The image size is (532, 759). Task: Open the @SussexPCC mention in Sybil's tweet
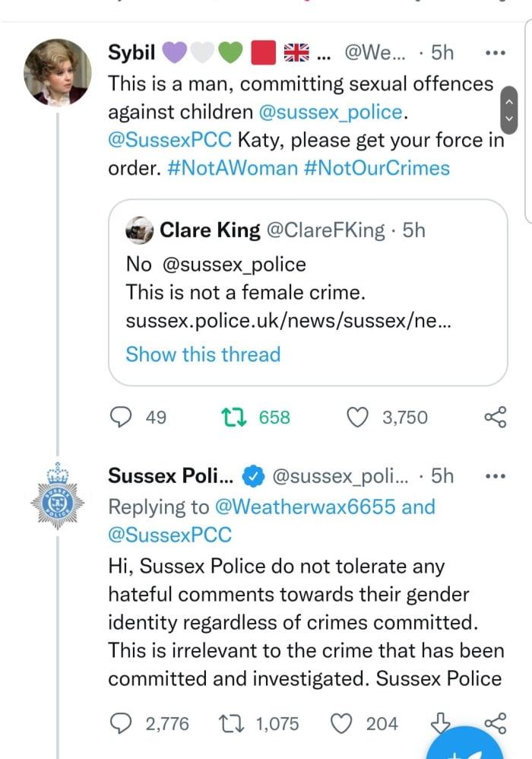click(x=169, y=140)
